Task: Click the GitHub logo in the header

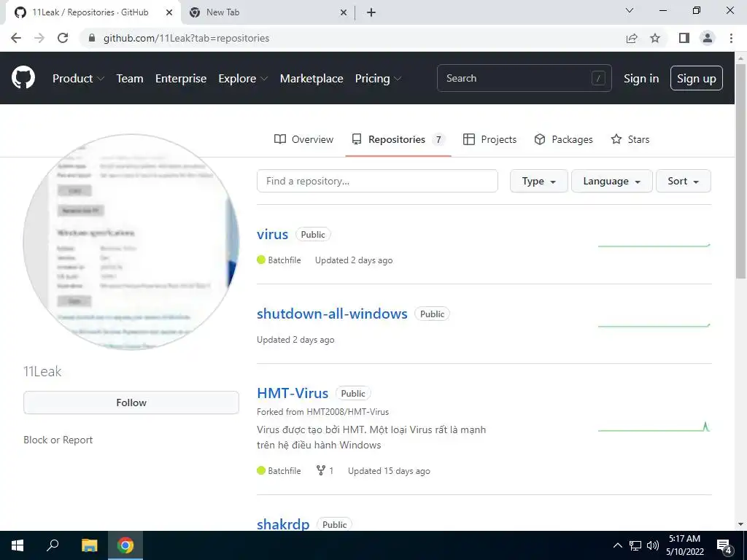Action: pyautogui.click(x=23, y=78)
